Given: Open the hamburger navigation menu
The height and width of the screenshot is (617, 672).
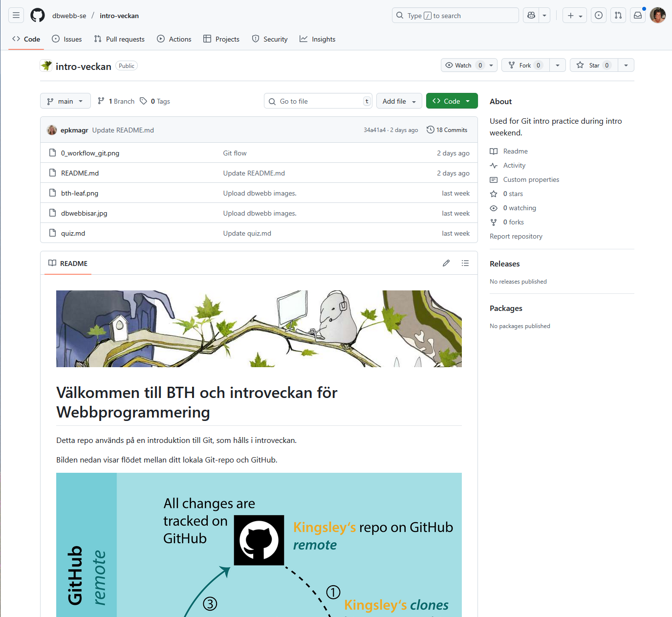Looking at the screenshot, I should pyautogui.click(x=16, y=15).
